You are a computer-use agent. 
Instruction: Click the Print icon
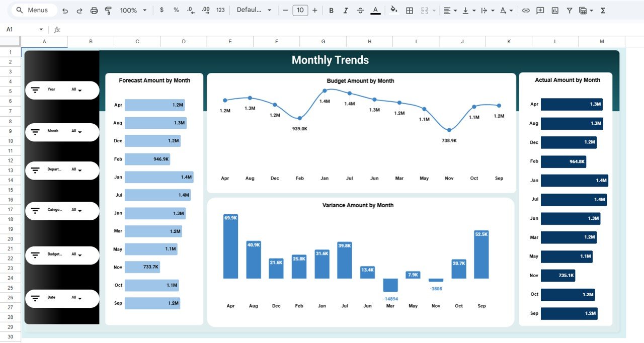click(94, 11)
